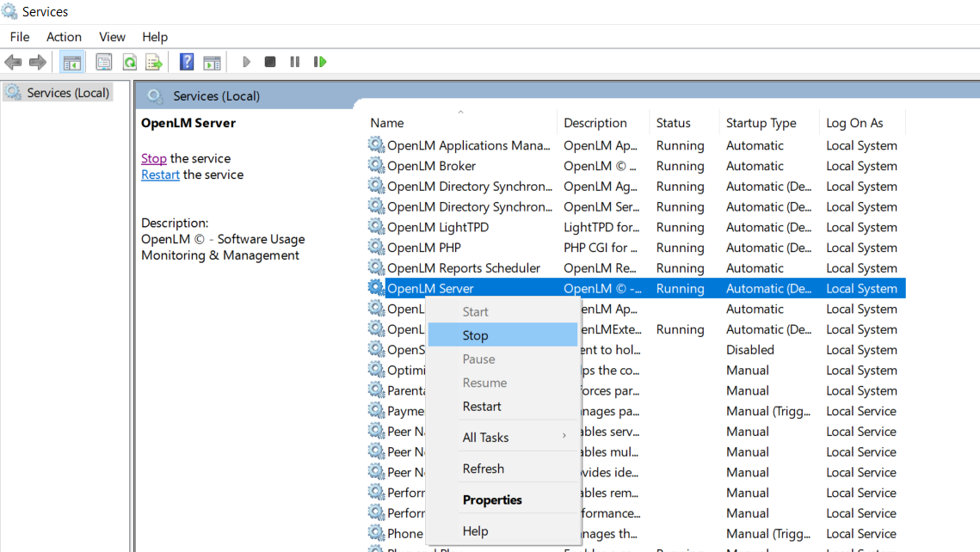Open the blue Help toolbar icon
980x552 pixels.
(186, 62)
